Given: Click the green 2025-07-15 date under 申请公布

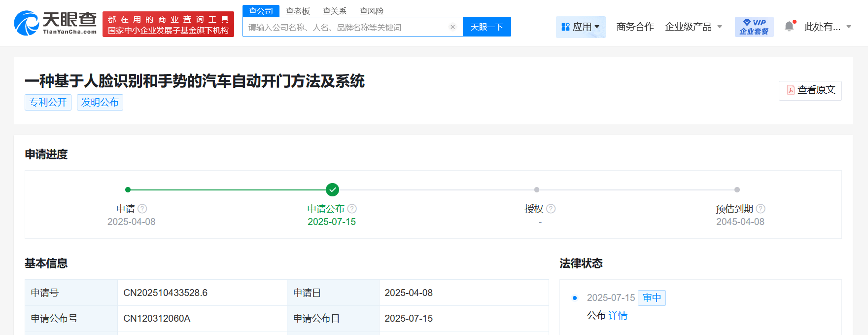Looking at the screenshot, I should pos(332,222).
